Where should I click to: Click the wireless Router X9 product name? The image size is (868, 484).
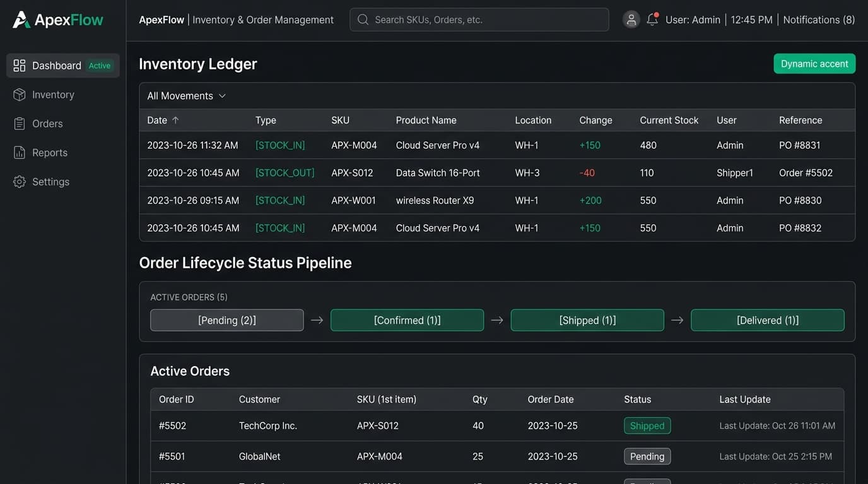(x=435, y=200)
